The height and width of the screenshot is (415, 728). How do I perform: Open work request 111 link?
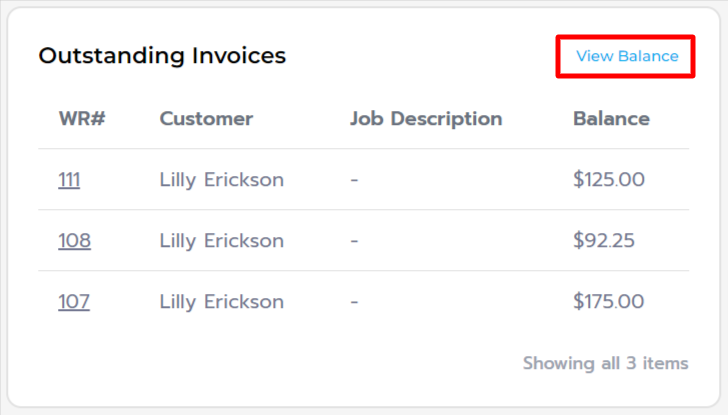pyautogui.click(x=69, y=180)
